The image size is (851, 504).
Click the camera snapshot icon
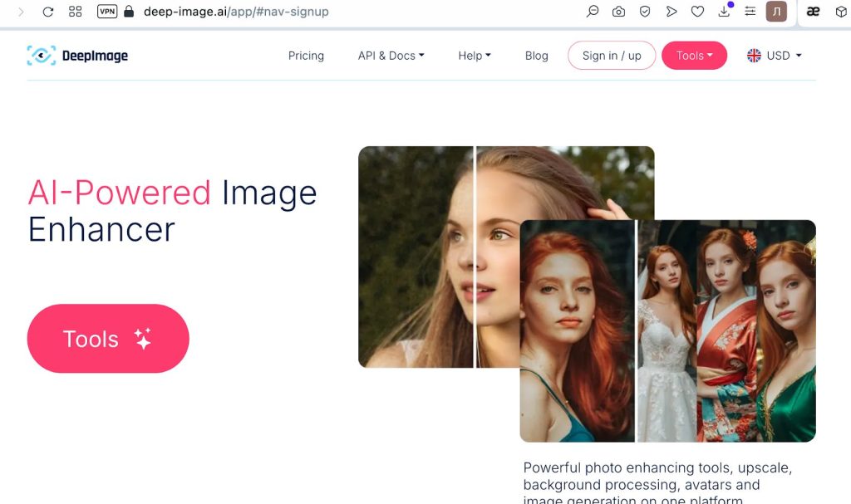[x=618, y=12]
